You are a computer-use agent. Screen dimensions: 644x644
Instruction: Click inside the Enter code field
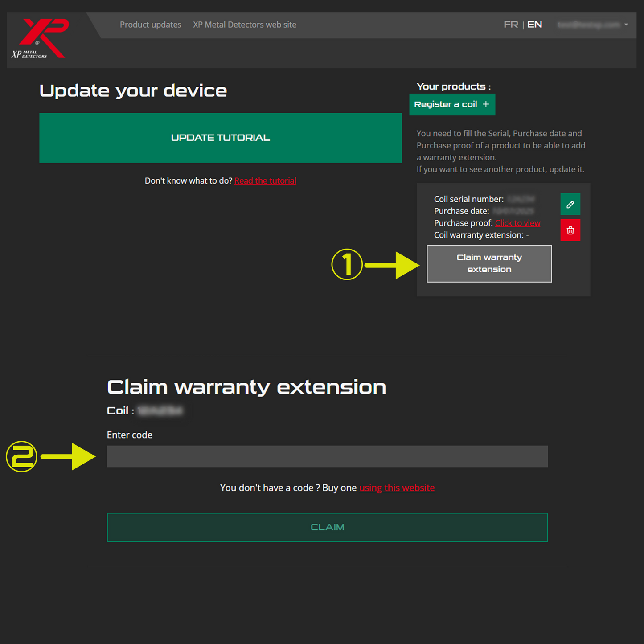pos(327,456)
